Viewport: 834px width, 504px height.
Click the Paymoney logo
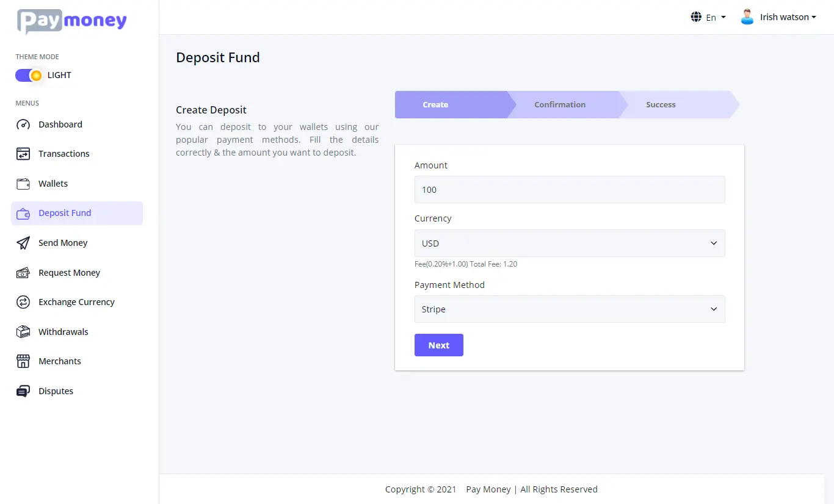pyautogui.click(x=72, y=21)
